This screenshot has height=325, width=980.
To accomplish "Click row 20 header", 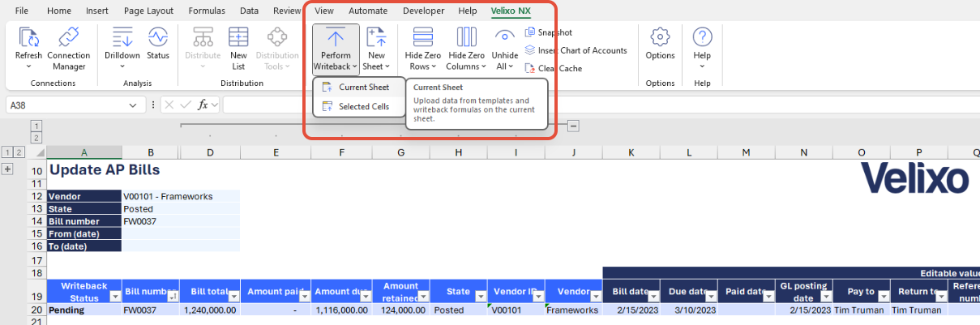I will 38,310.
